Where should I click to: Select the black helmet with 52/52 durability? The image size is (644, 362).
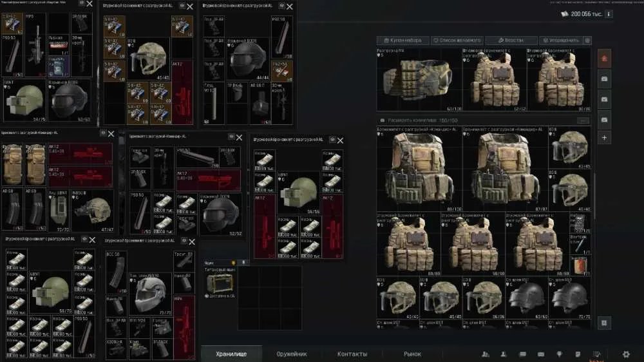click(x=220, y=214)
